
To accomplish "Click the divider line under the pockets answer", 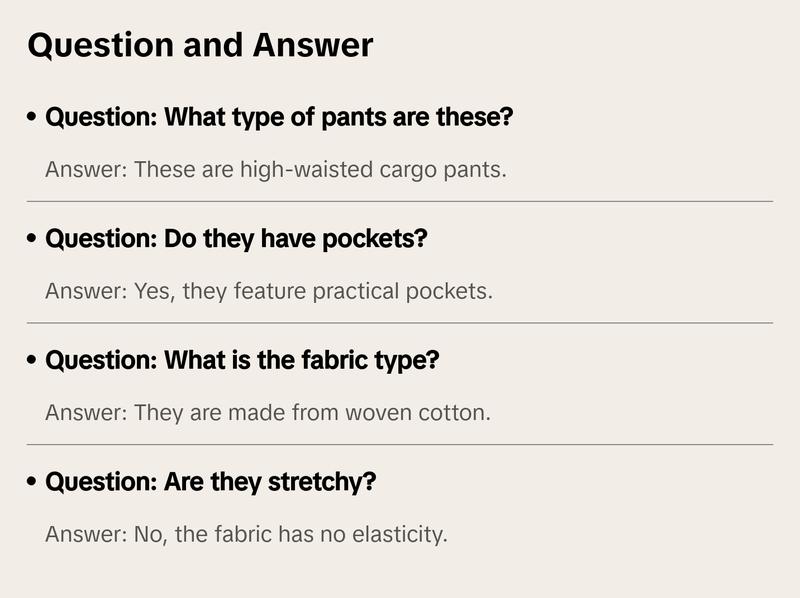I will [x=400, y=323].
